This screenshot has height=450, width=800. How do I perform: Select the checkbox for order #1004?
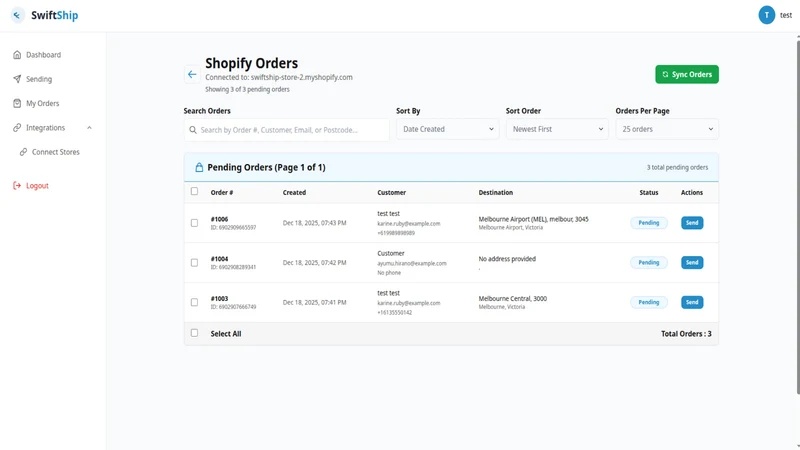194,263
